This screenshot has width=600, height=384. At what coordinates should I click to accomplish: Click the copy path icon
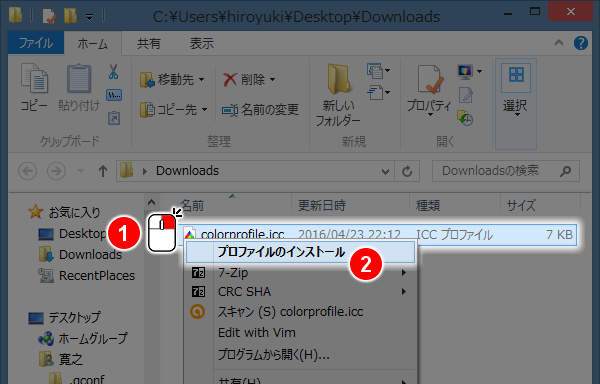(114, 95)
